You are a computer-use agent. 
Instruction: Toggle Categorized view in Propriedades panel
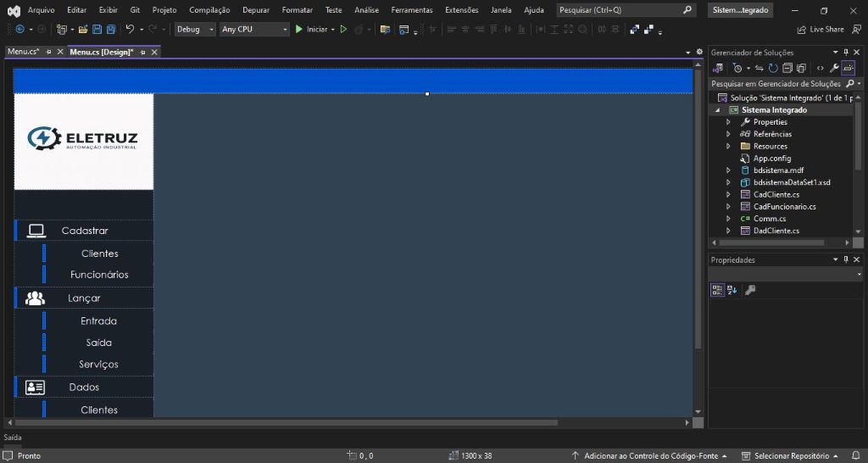(718, 290)
